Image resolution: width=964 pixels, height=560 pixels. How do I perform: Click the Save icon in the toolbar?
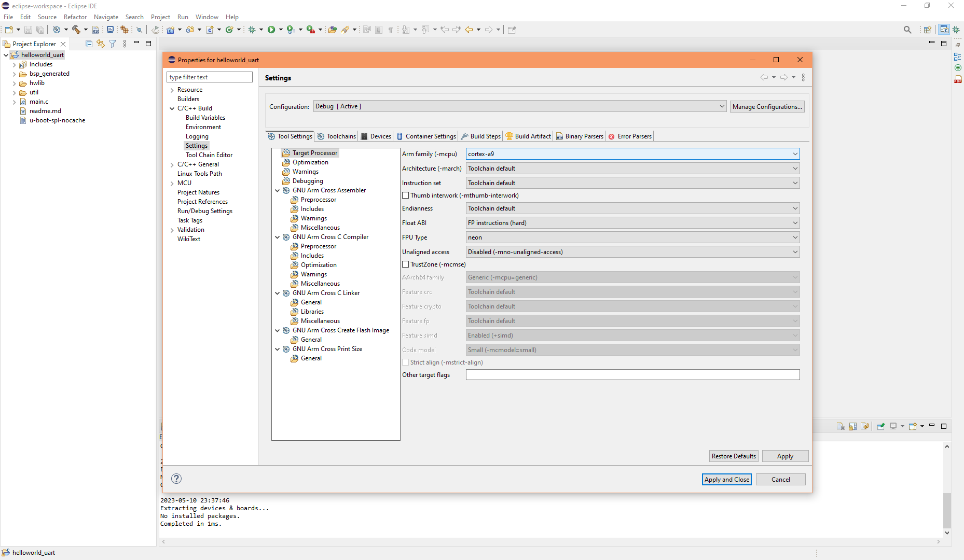[x=28, y=30]
